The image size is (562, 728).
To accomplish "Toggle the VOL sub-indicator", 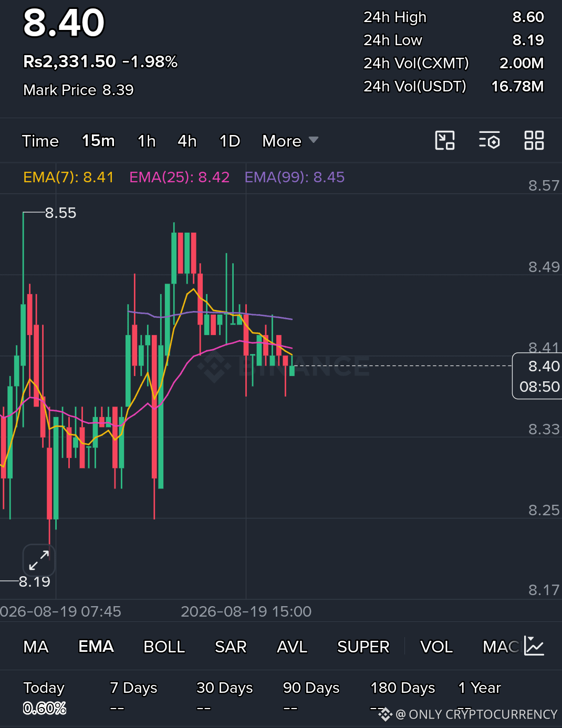I will tap(436, 647).
